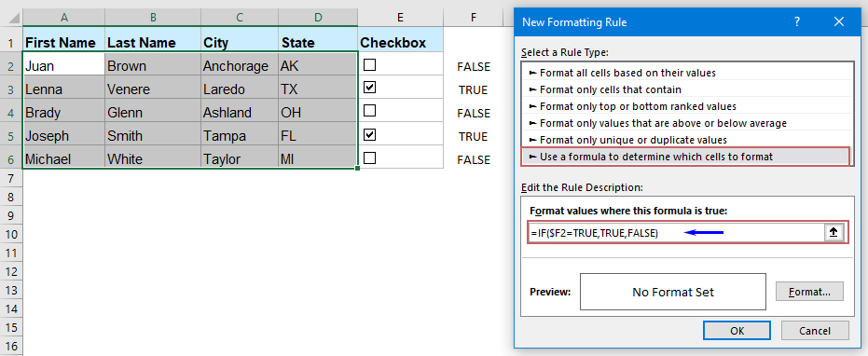Select the cell containing 'Juan'
This screenshot has width=868, height=356.
(x=63, y=65)
